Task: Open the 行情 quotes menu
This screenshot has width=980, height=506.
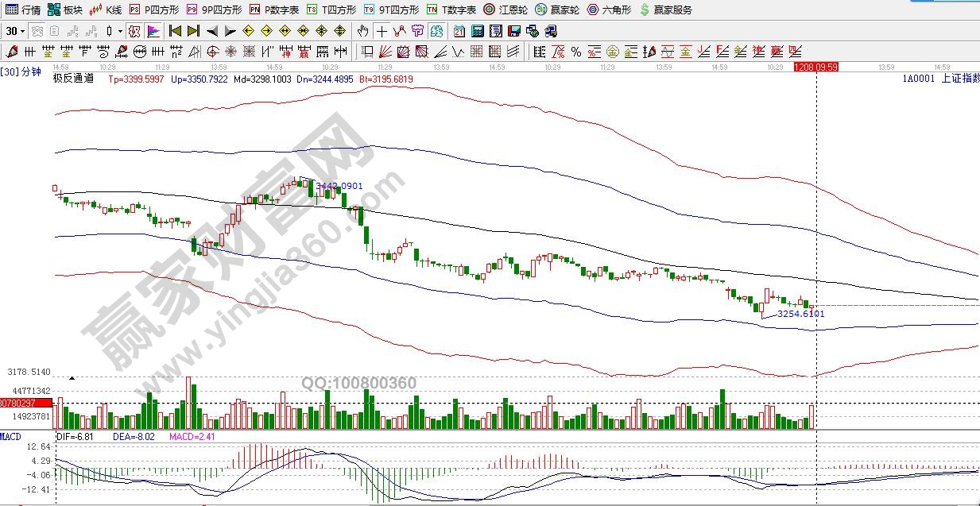Action: point(23,10)
